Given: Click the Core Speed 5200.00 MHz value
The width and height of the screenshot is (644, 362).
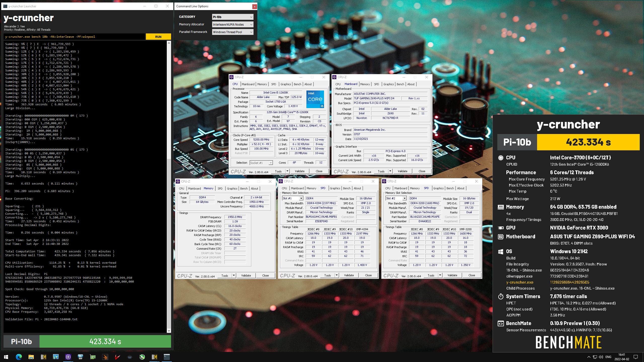Looking at the screenshot, I should pyautogui.click(x=261, y=140).
